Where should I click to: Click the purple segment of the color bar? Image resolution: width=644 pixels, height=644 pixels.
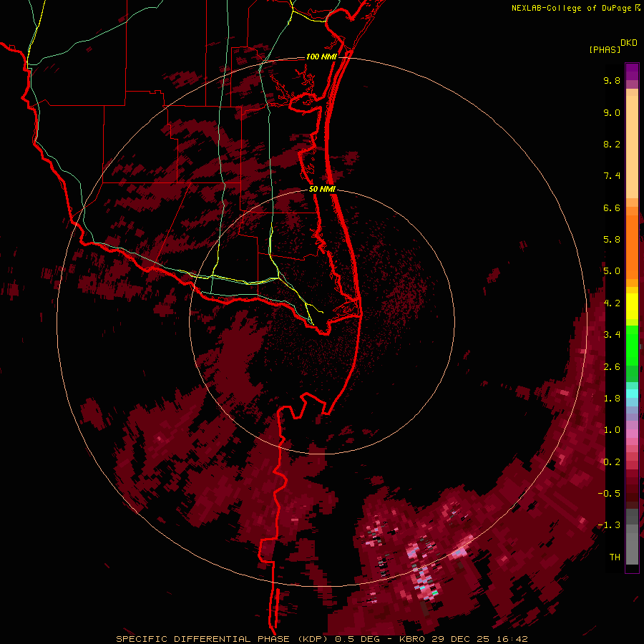pos(632,72)
